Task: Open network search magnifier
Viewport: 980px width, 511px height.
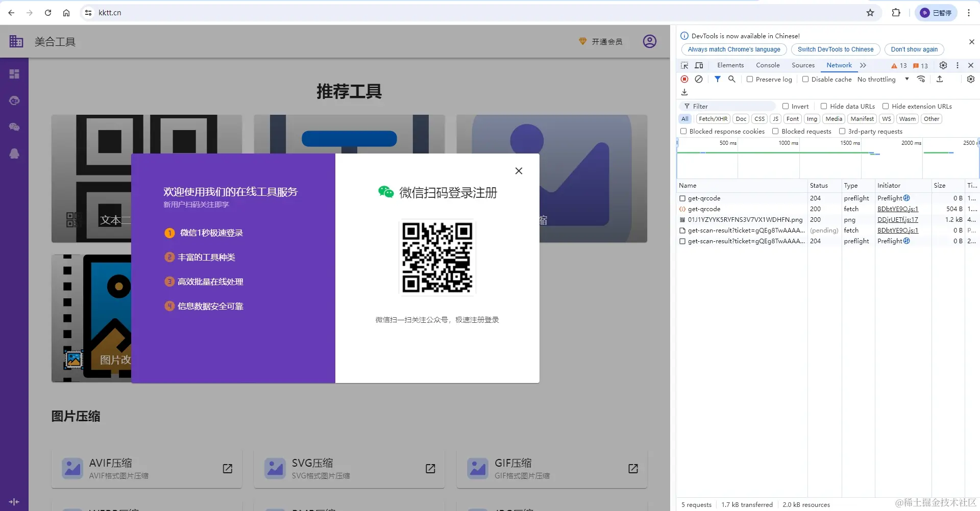Action: click(x=731, y=79)
